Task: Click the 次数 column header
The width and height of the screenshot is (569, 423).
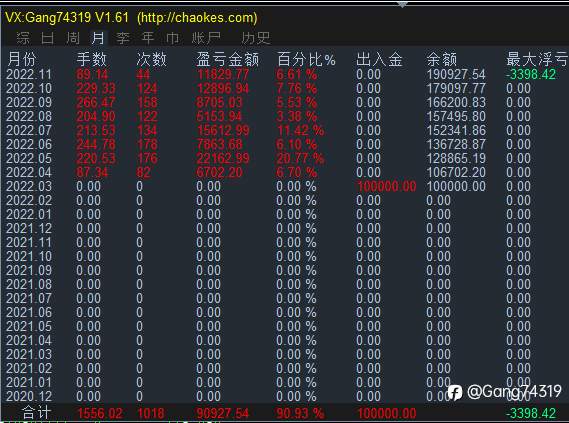Action: [152, 59]
